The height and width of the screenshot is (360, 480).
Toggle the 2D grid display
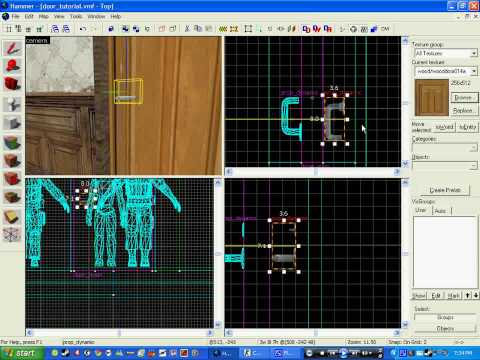[9, 29]
